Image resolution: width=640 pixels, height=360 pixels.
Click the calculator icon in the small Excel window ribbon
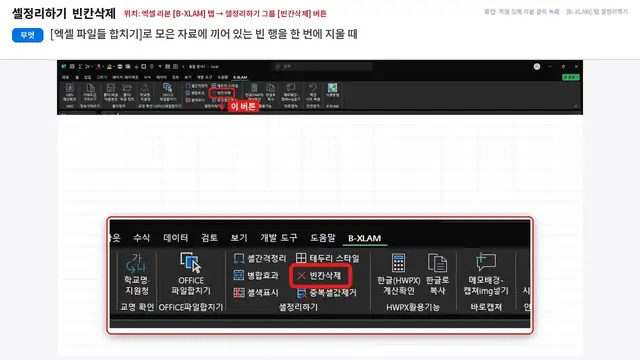254,88
